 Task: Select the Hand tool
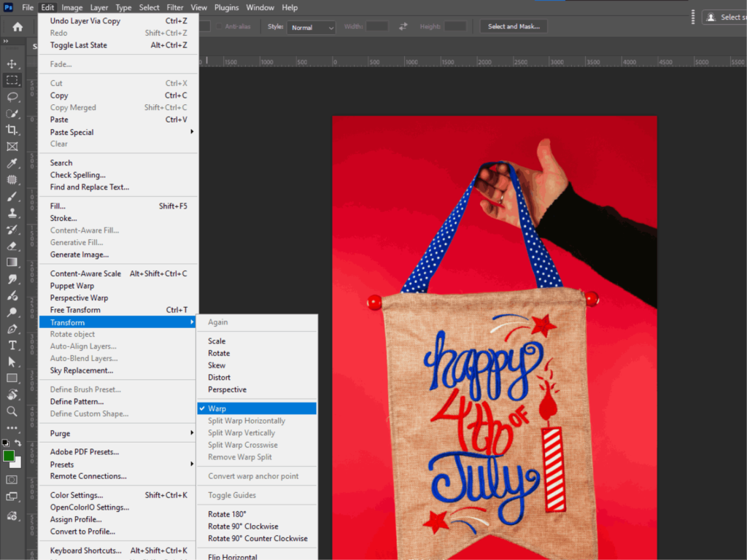click(12, 394)
